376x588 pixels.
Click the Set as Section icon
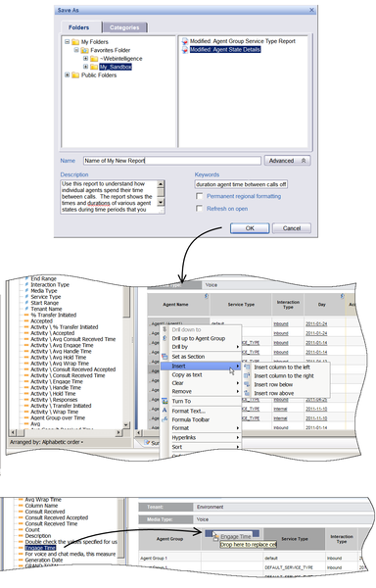tap(164, 357)
